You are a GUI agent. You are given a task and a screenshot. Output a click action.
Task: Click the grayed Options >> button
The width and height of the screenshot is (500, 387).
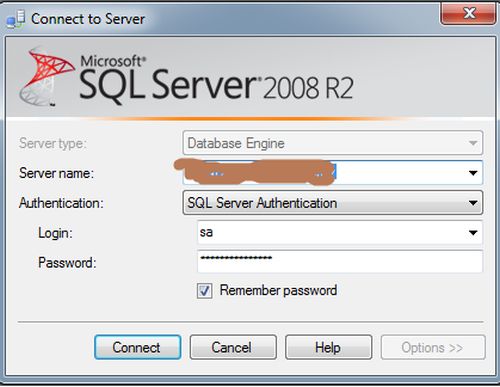(x=433, y=347)
